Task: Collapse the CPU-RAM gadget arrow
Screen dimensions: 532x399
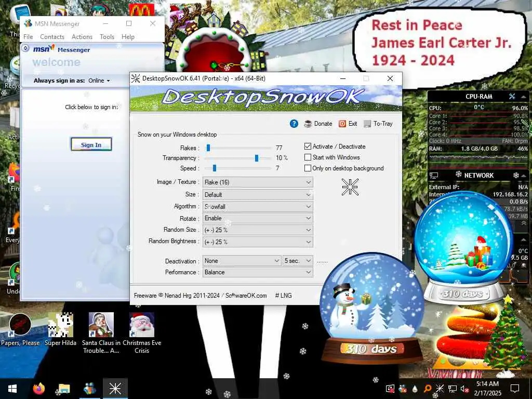Action: click(523, 97)
